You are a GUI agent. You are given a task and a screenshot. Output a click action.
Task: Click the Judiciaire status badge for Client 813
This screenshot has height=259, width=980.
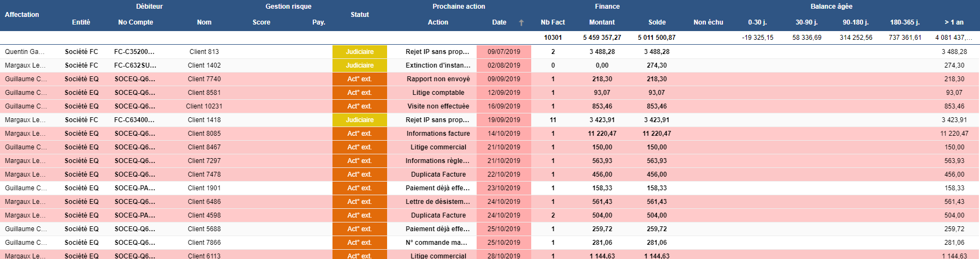(x=359, y=52)
